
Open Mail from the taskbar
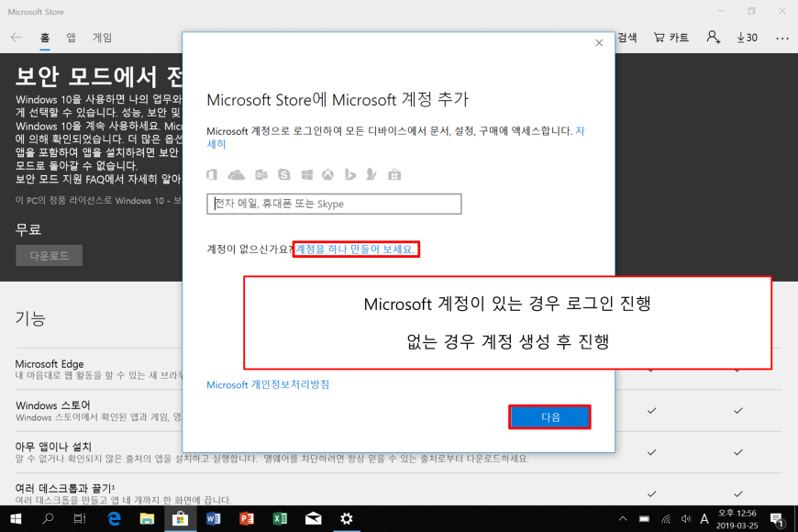[313, 519]
